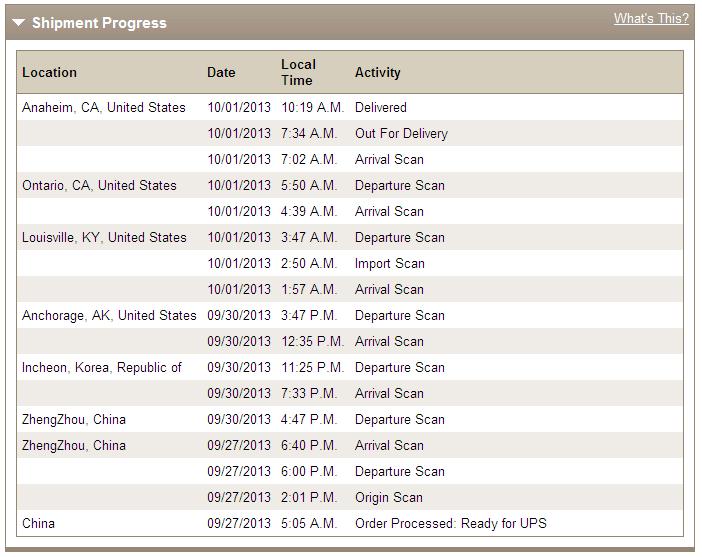Image resolution: width=702 pixels, height=557 pixels.
Task: Click the Shipment Progress header title
Action: pos(99,23)
